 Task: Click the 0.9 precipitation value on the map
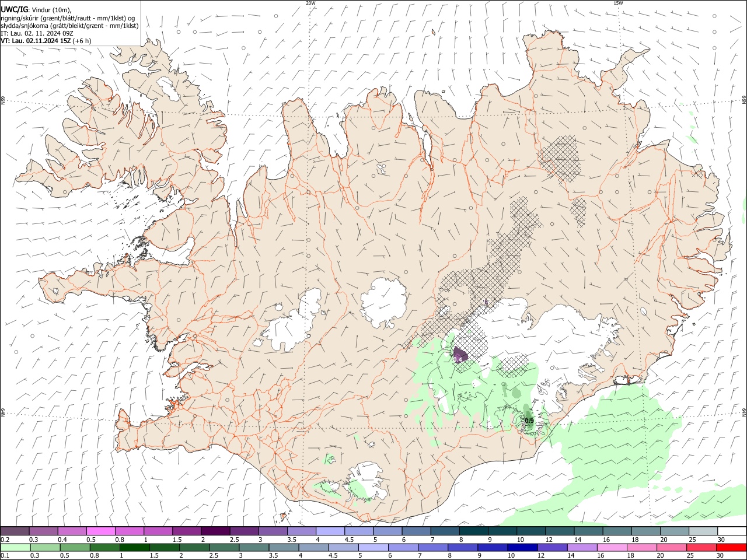tap(529, 421)
